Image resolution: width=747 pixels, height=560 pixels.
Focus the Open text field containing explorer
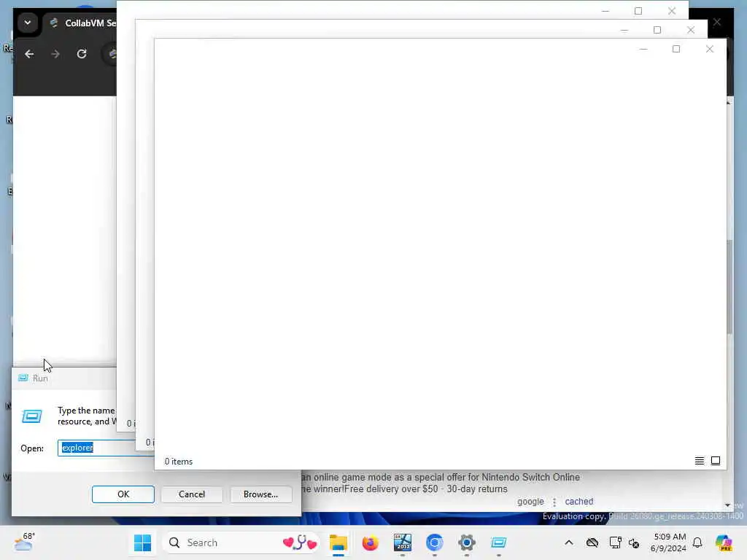click(x=106, y=448)
